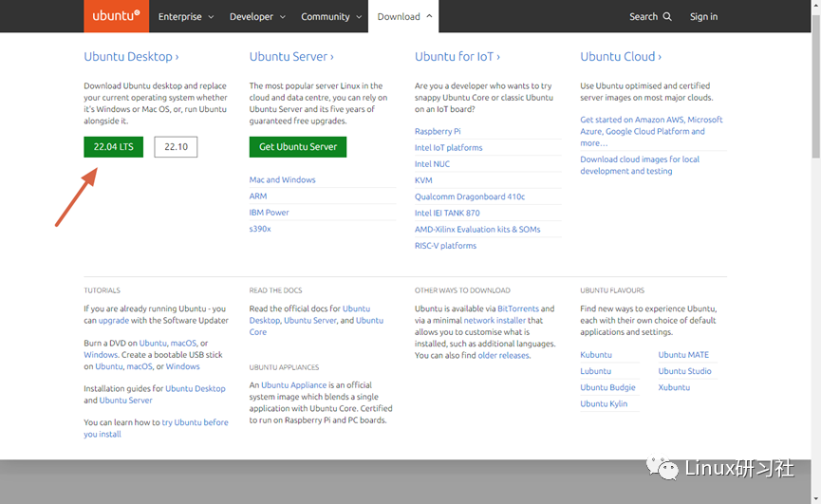821x504 pixels.
Task: Click the Get Ubuntu Server button
Action: point(298,146)
